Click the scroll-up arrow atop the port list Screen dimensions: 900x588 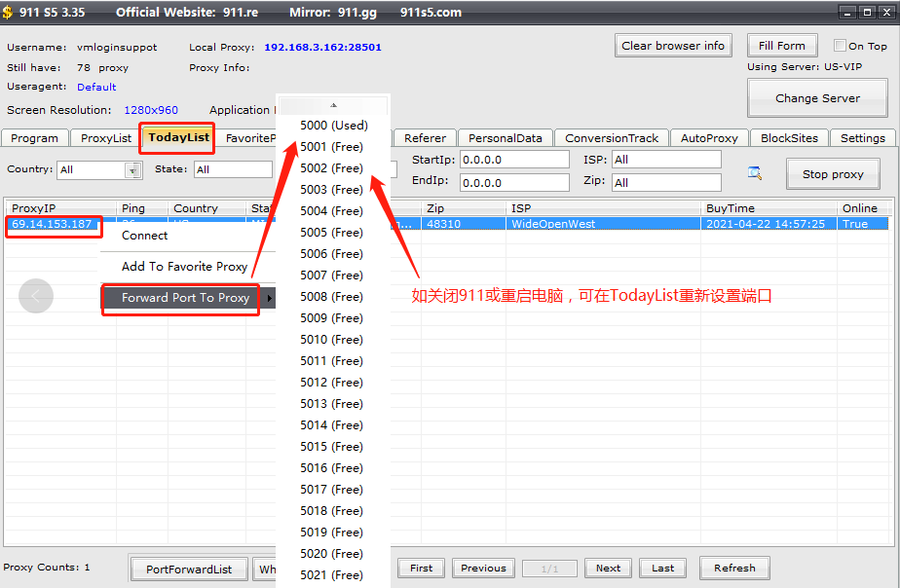click(x=333, y=105)
